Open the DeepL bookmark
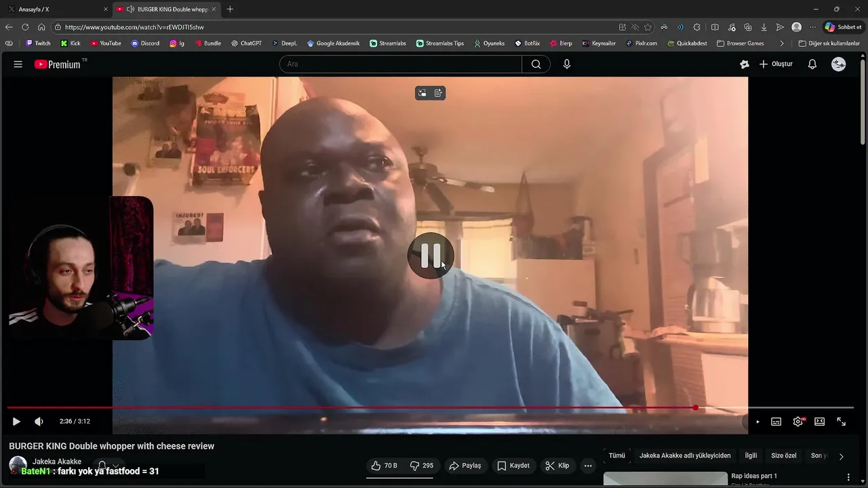This screenshot has width=868, height=488. tap(285, 43)
